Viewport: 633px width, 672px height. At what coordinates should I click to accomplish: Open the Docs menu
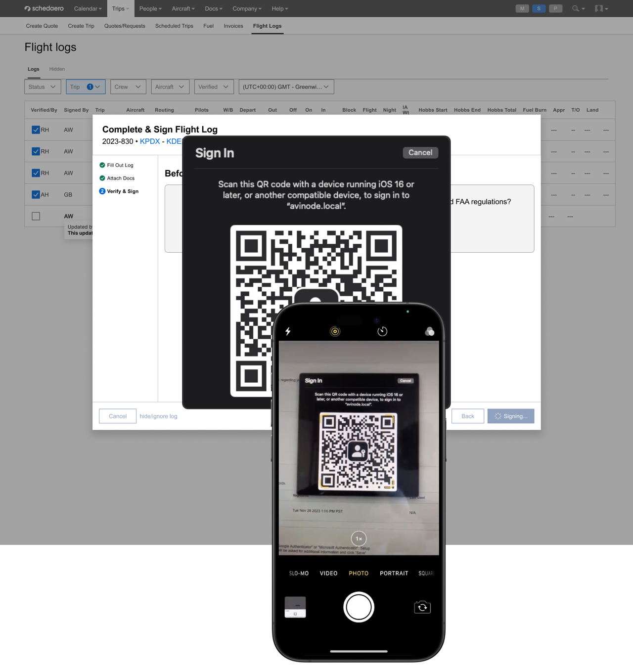[214, 8]
